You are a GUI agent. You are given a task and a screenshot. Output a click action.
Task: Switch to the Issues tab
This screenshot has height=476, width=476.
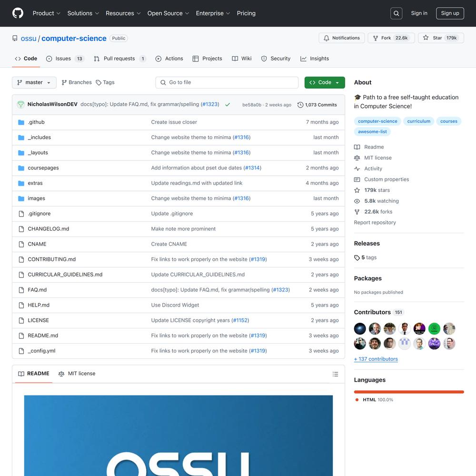tap(65, 59)
